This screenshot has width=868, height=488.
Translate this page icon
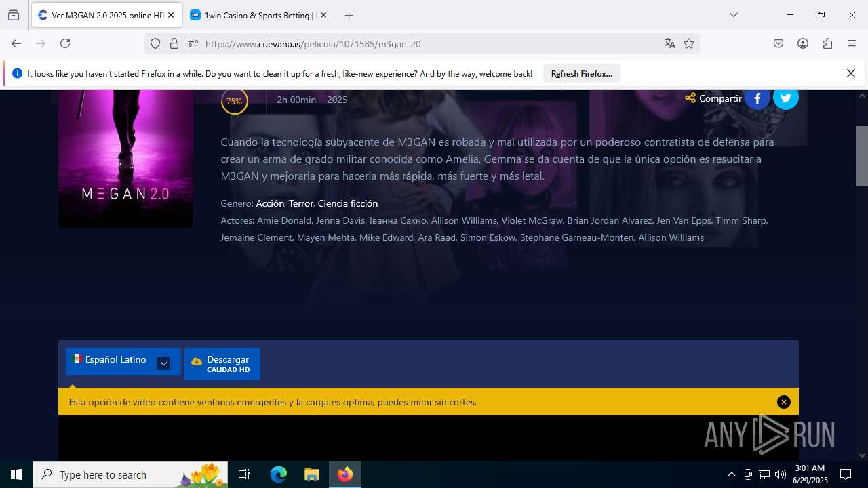click(670, 43)
